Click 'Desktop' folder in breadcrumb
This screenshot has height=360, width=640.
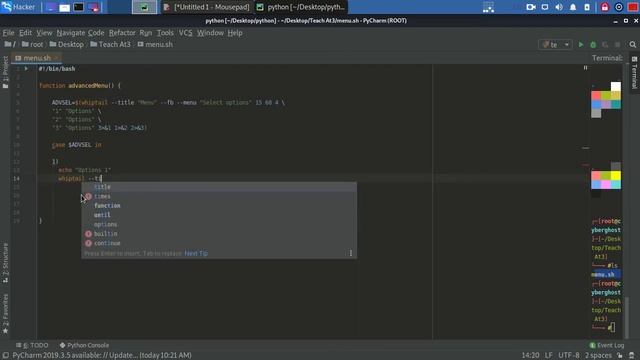[67, 44]
